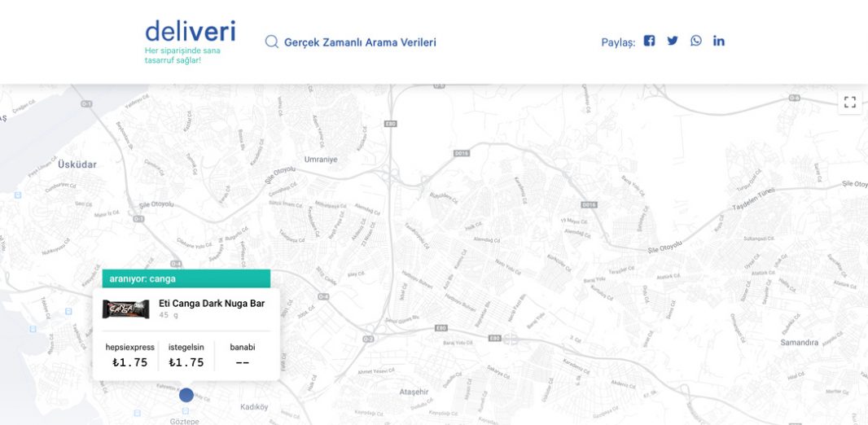868x425 pixels.
Task: Click the hepsiexpress price ₺1.75
Action: click(x=130, y=362)
